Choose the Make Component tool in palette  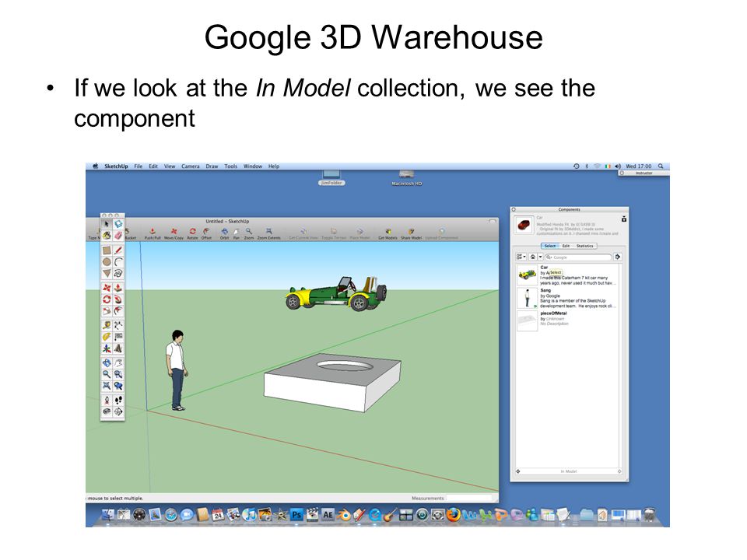point(118,224)
